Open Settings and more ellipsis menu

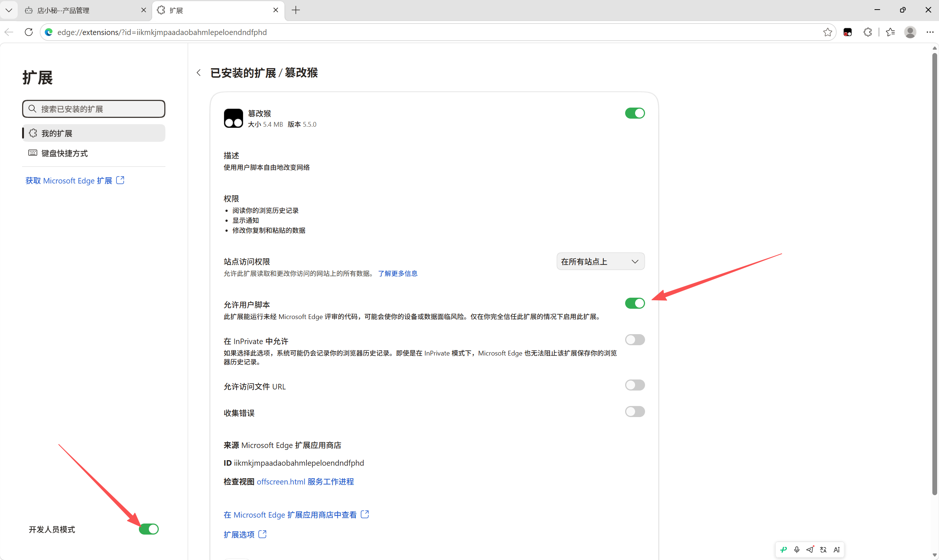pyautogui.click(x=929, y=32)
